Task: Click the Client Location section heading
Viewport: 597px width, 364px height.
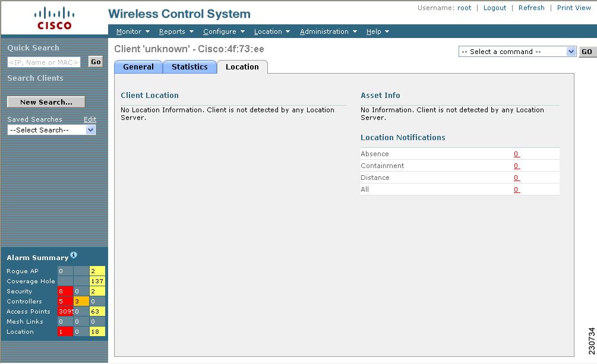Action: tap(150, 95)
